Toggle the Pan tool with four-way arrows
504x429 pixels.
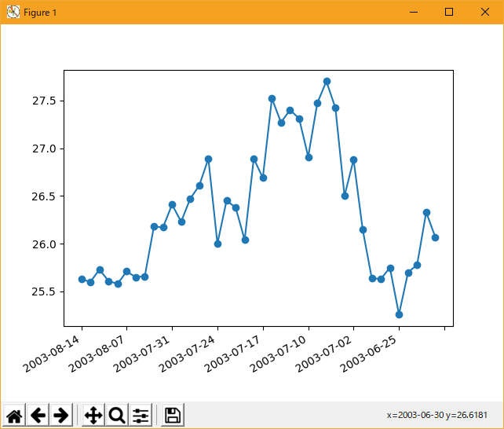(x=93, y=416)
